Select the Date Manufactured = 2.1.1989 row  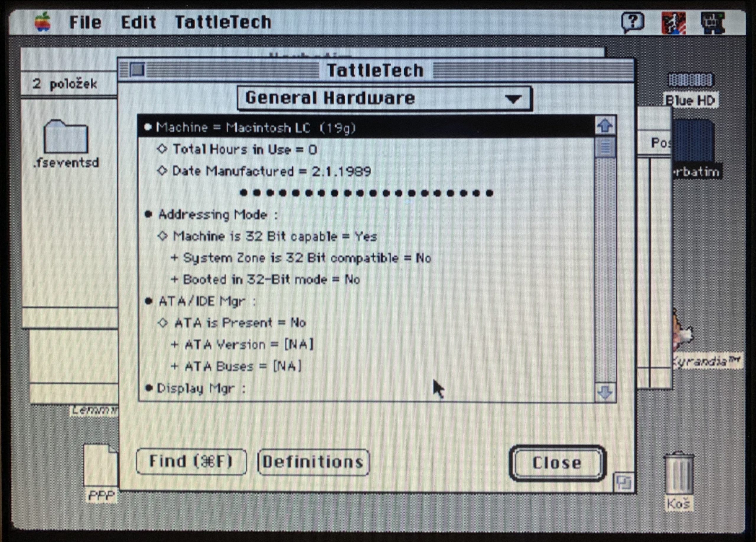366,171
